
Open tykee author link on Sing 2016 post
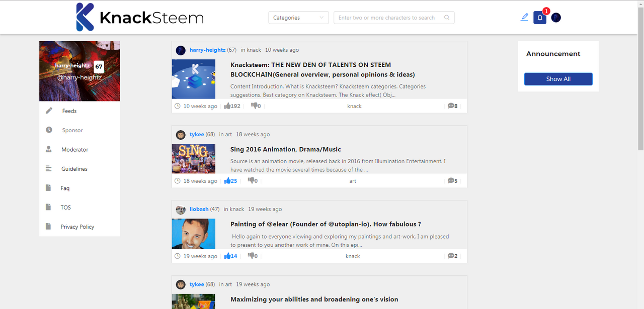[197, 134]
